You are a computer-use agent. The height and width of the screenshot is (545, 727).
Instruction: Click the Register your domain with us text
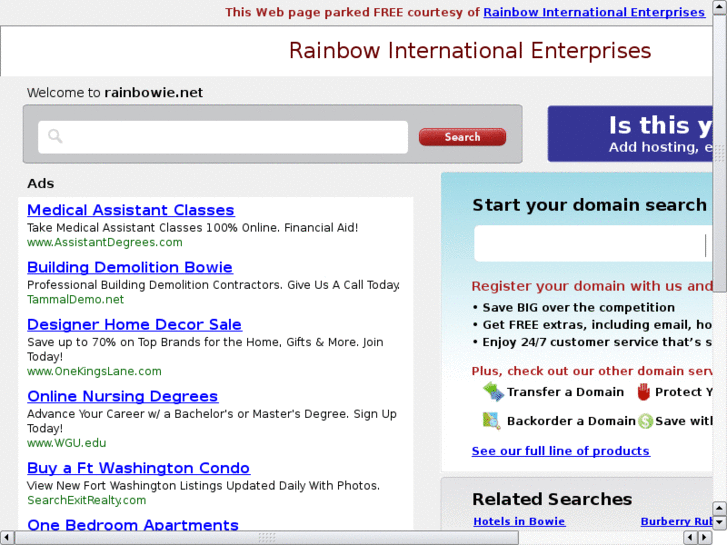pos(592,286)
